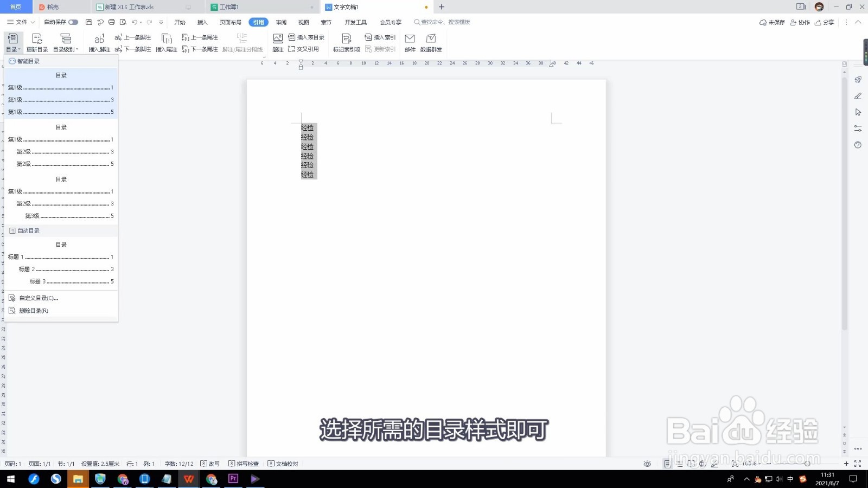The width and height of the screenshot is (868, 488).
Task: Click the 插入表目录 icon
Action: tap(306, 37)
